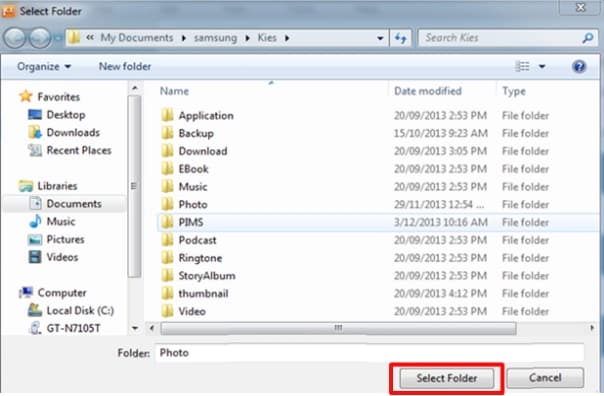Click the double chevron in address bar
The width and height of the screenshot is (604, 396).
[90, 38]
